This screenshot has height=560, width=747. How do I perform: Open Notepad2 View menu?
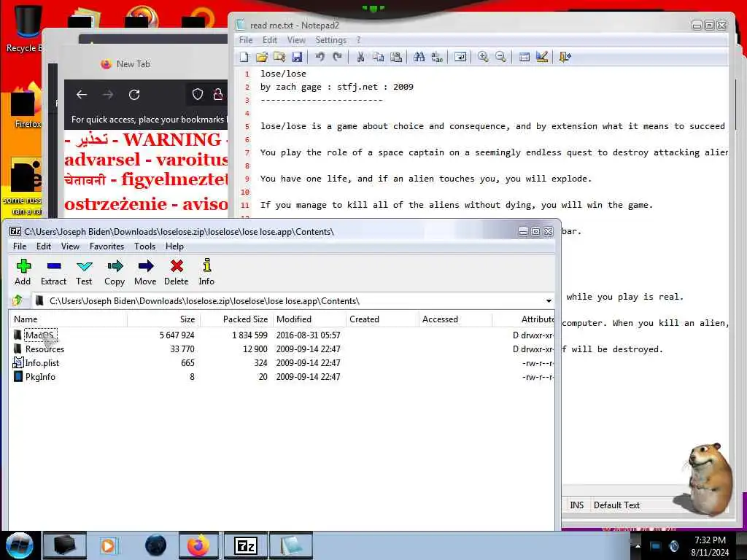point(296,40)
